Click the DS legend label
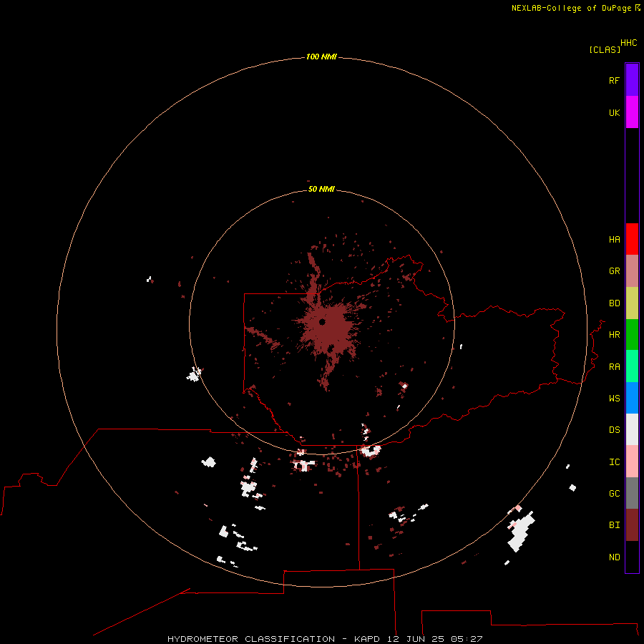 point(614,430)
